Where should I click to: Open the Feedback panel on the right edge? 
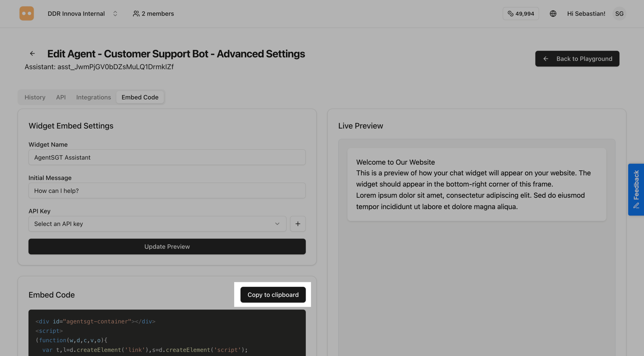[636, 189]
